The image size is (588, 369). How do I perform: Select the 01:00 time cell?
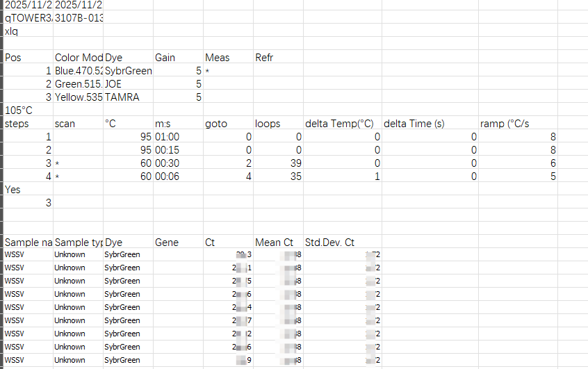(177, 137)
